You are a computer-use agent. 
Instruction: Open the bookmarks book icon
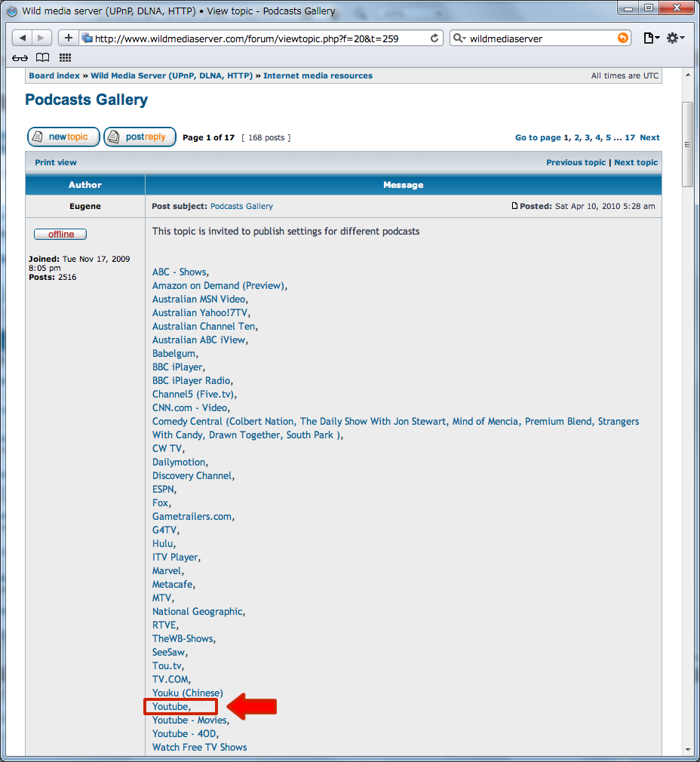43,58
